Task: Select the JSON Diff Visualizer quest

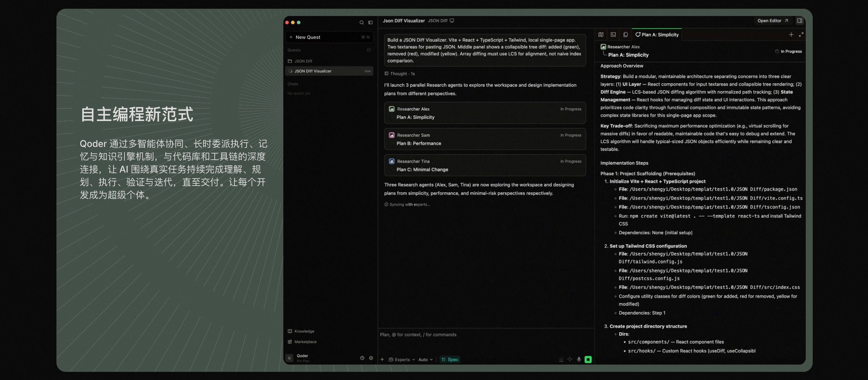Action: point(329,71)
